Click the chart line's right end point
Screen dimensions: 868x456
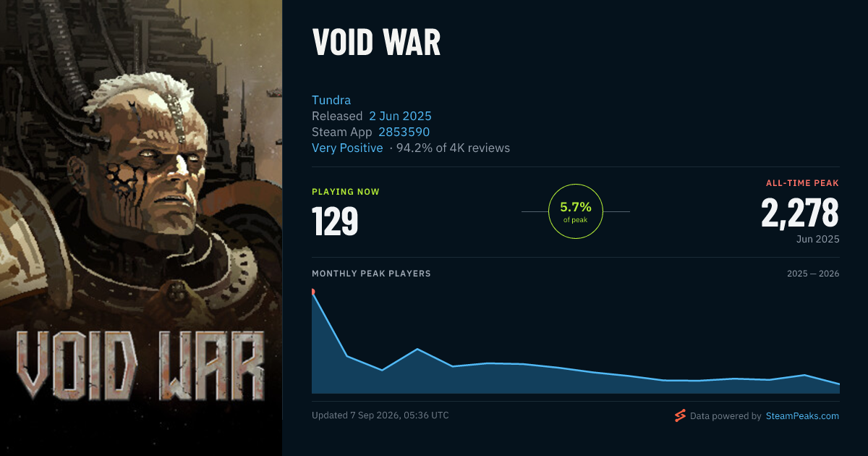click(839, 384)
